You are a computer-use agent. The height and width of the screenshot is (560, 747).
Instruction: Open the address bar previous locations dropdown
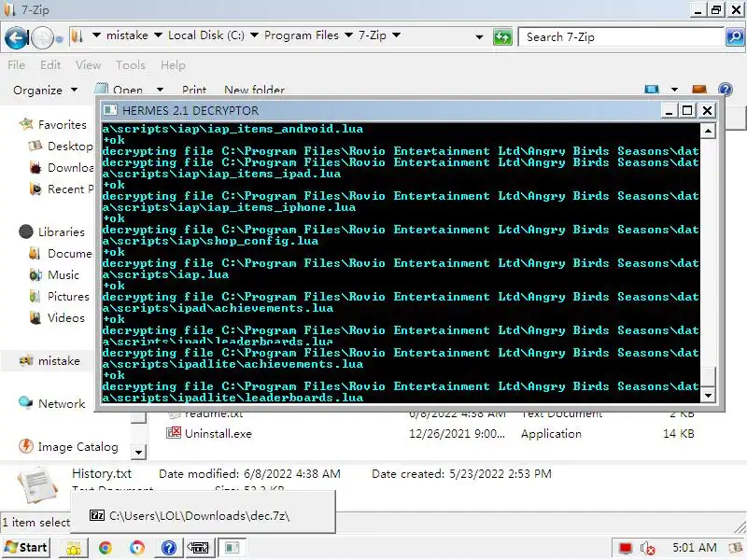click(479, 36)
